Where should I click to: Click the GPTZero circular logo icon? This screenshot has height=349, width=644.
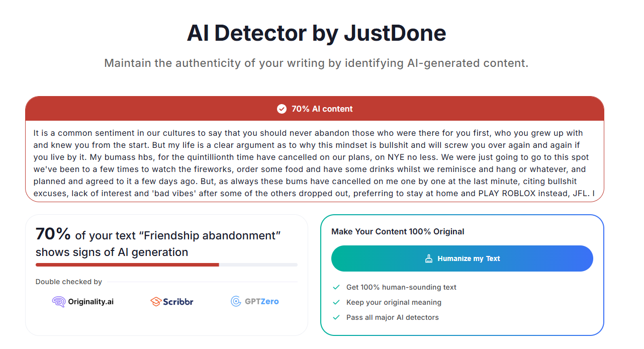click(236, 302)
